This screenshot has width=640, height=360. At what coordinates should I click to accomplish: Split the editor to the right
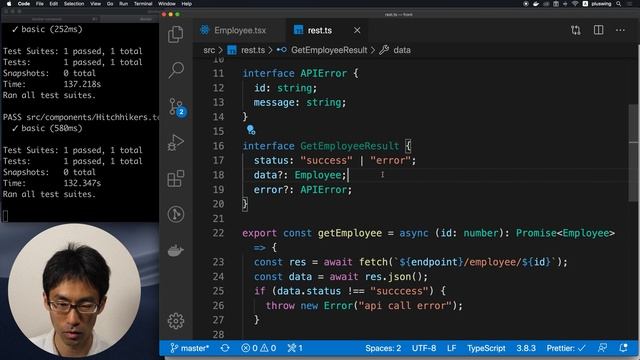point(598,30)
